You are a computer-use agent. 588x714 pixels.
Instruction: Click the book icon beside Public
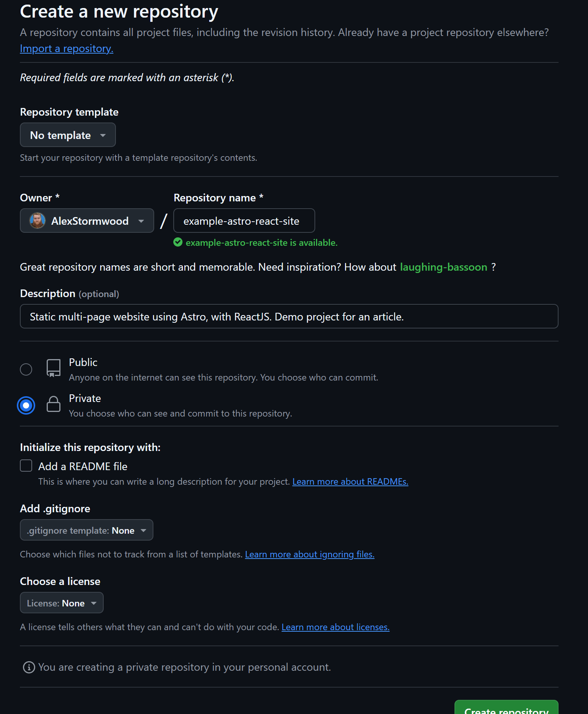click(x=53, y=368)
